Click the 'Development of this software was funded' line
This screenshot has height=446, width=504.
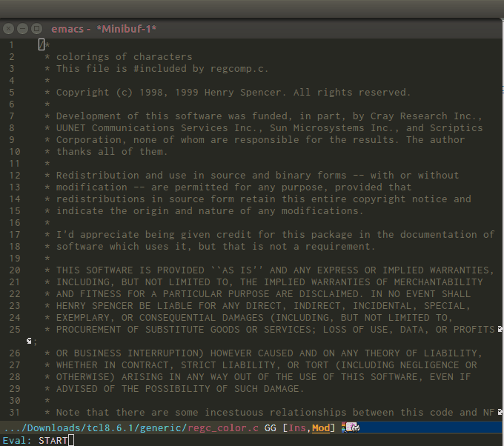pyautogui.click(x=264, y=116)
